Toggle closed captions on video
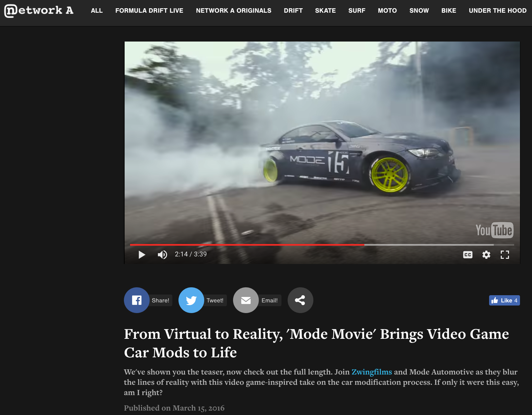 click(x=468, y=255)
